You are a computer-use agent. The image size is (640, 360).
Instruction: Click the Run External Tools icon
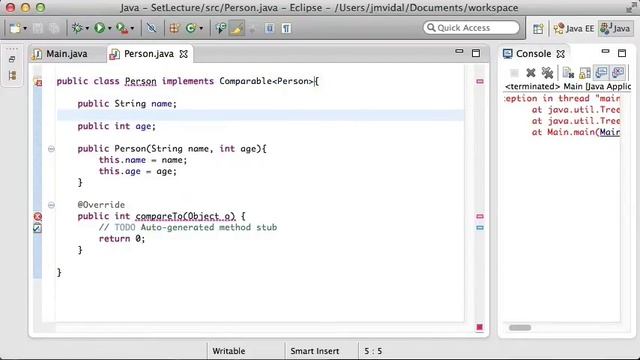coord(122,28)
